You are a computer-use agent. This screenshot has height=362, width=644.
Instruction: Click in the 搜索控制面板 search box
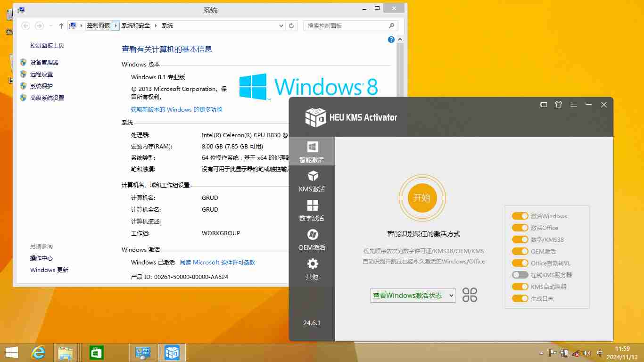click(347, 25)
